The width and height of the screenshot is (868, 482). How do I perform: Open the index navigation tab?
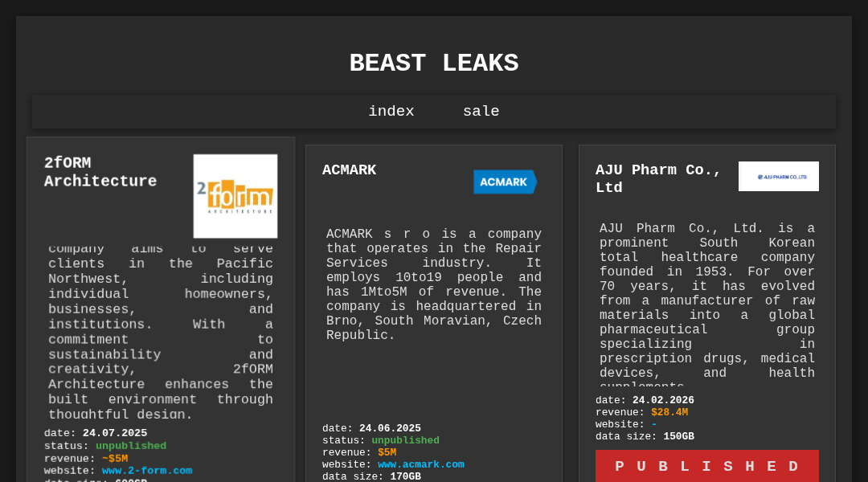[391, 111]
